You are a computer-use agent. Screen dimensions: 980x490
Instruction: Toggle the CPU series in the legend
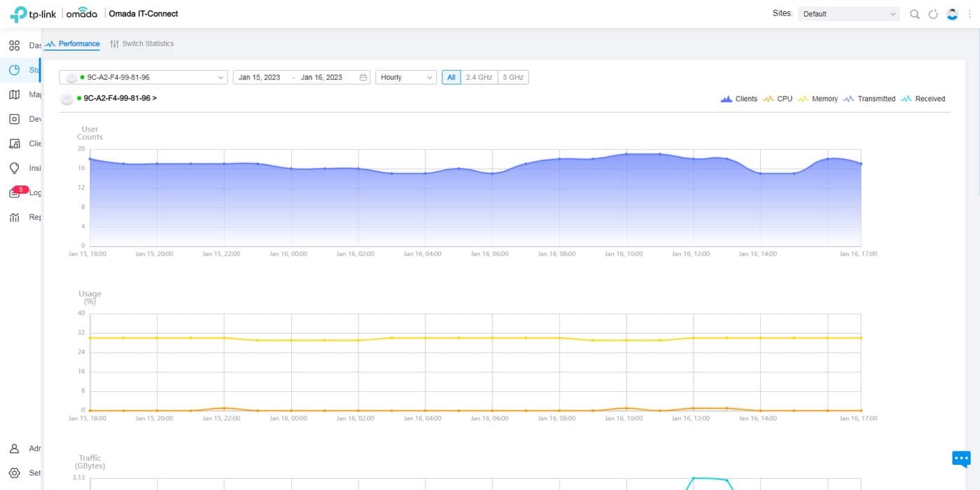[x=777, y=99]
